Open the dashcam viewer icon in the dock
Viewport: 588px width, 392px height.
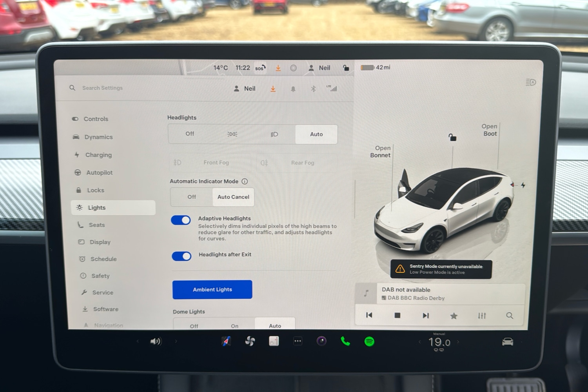(x=274, y=341)
